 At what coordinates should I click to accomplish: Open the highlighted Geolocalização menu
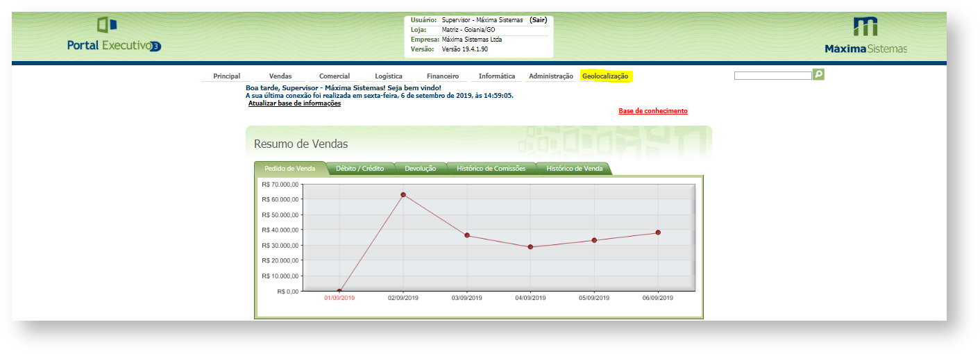[605, 76]
